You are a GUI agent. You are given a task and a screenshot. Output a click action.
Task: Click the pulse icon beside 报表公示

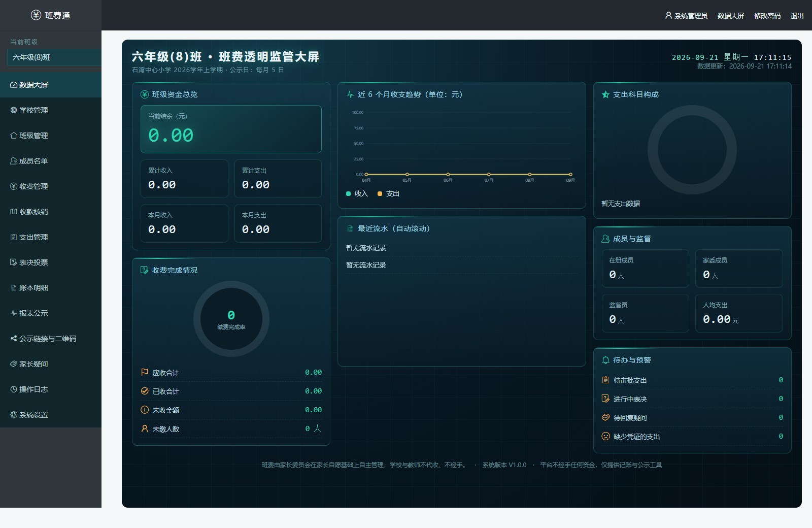[x=14, y=313]
